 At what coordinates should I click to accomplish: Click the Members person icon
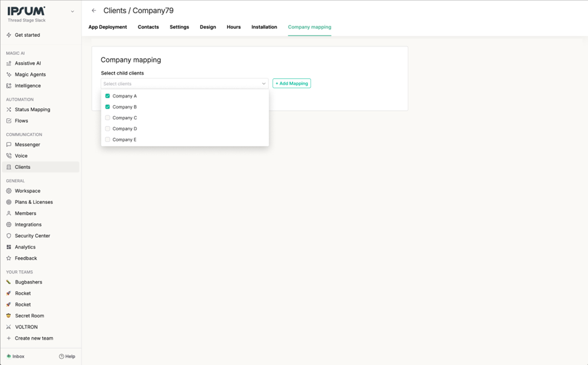pyautogui.click(x=8, y=214)
